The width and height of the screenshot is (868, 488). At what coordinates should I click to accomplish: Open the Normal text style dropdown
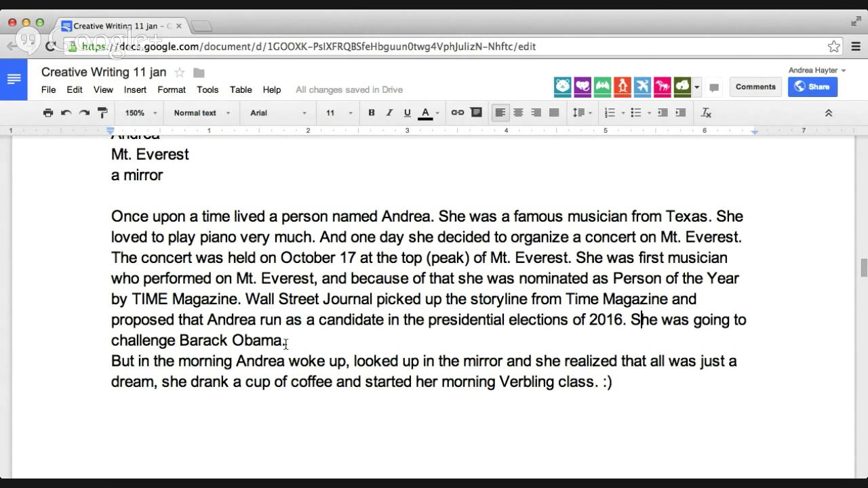(201, 113)
